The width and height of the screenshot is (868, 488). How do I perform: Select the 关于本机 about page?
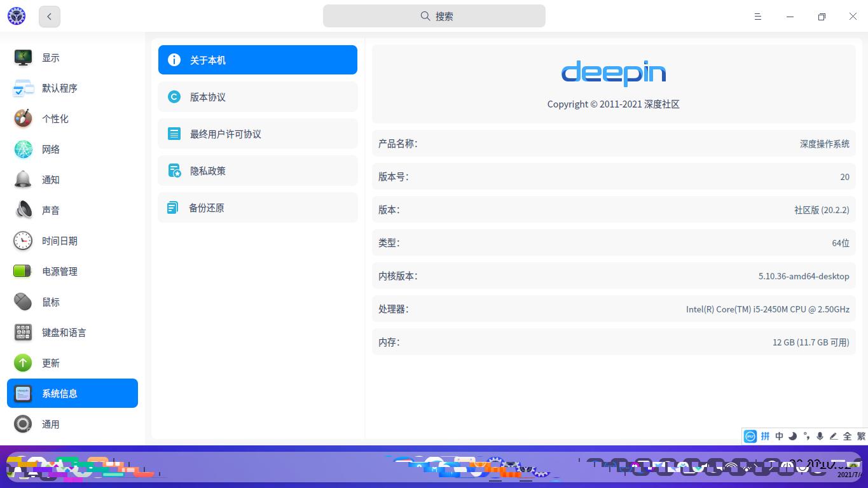[x=258, y=60]
